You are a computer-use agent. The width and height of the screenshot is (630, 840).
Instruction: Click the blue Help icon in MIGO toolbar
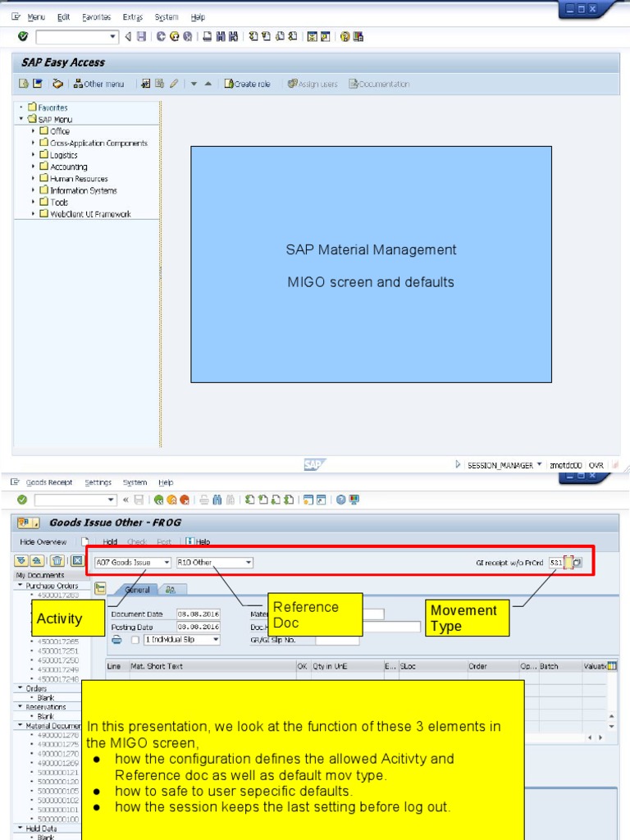coord(340,500)
